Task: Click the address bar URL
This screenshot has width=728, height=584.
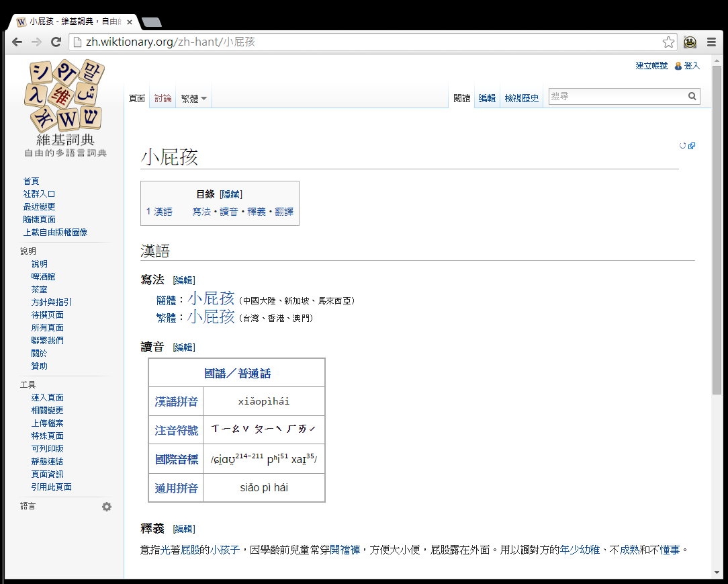Action: [170, 42]
